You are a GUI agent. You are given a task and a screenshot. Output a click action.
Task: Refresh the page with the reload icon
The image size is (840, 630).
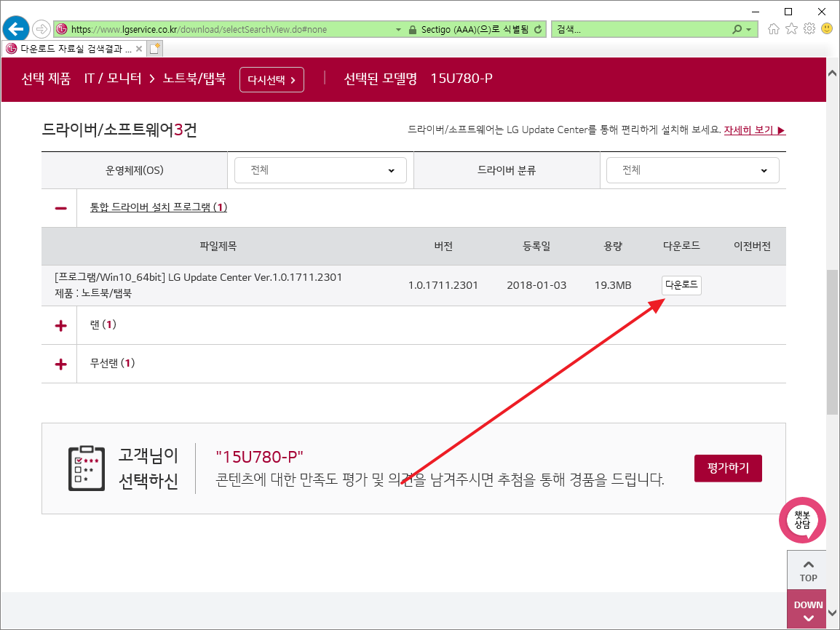(x=538, y=29)
